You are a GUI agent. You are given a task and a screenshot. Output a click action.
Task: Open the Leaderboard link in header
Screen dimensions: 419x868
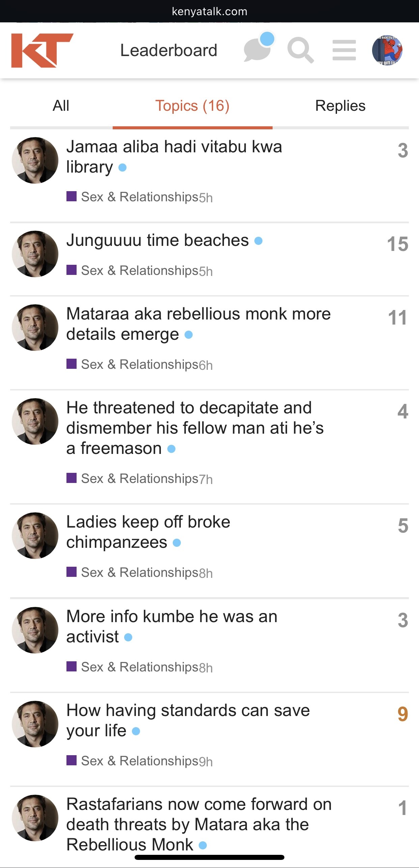tap(169, 50)
